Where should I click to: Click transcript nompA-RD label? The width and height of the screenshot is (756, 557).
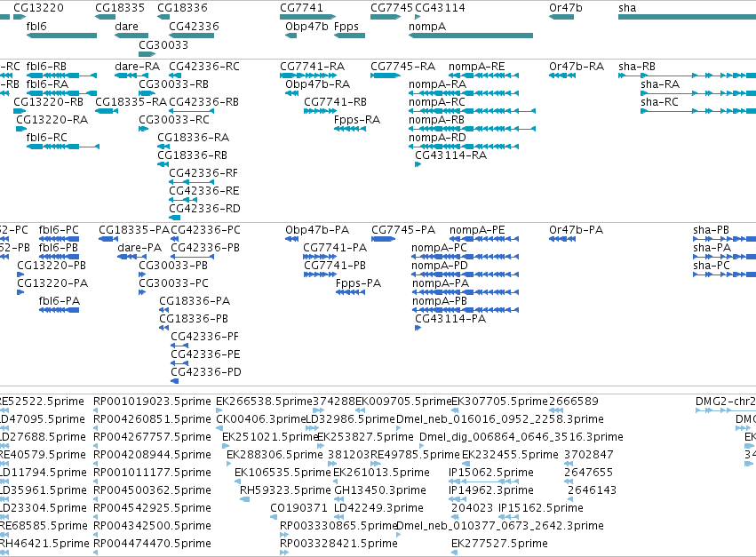tap(437, 138)
